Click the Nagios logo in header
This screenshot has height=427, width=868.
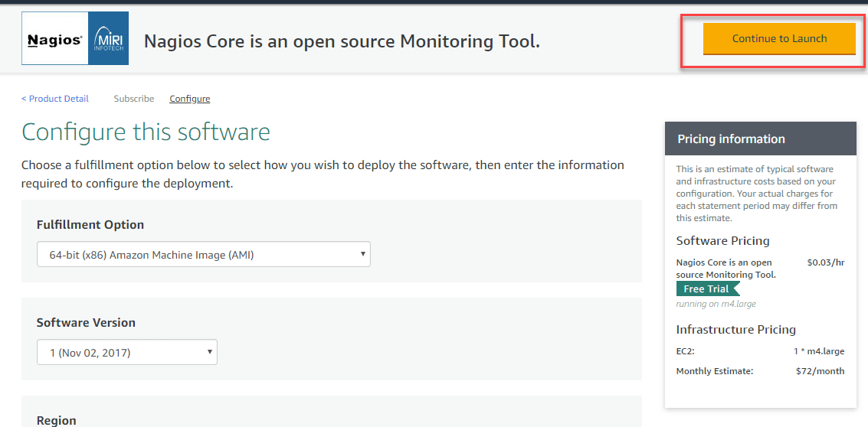click(54, 40)
